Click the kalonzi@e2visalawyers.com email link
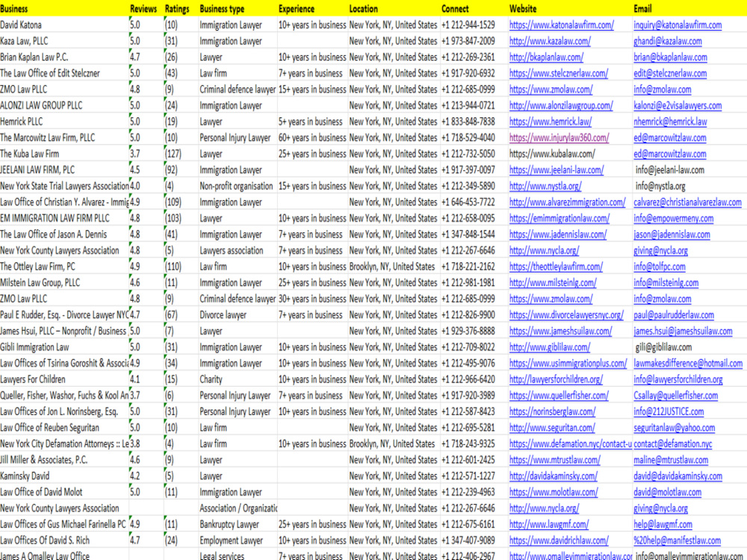This screenshot has width=747, height=560. 678,105
